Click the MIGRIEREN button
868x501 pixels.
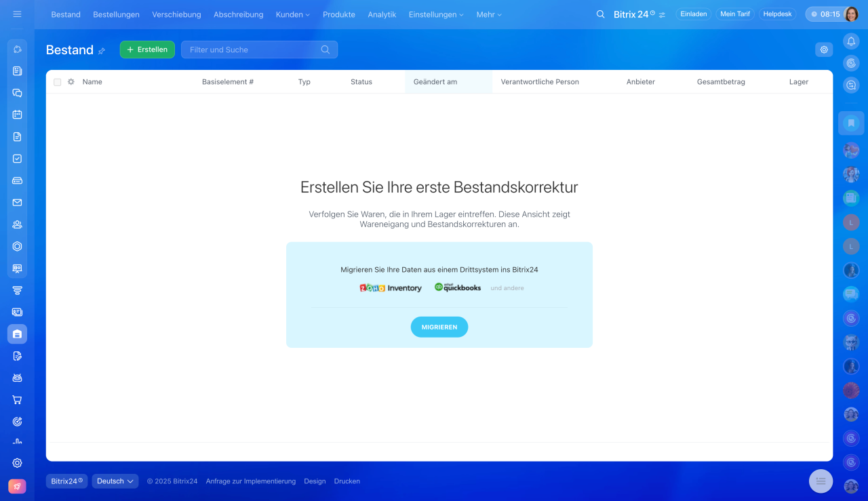439,327
